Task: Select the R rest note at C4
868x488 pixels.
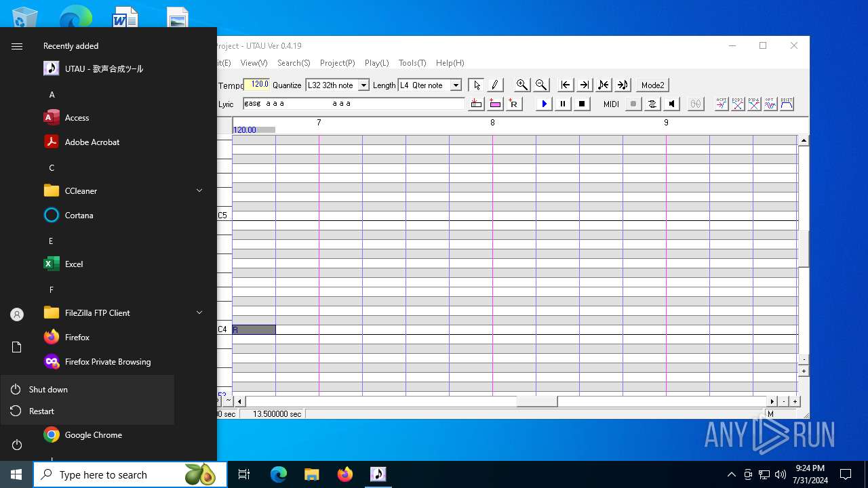Action: point(254,329)
